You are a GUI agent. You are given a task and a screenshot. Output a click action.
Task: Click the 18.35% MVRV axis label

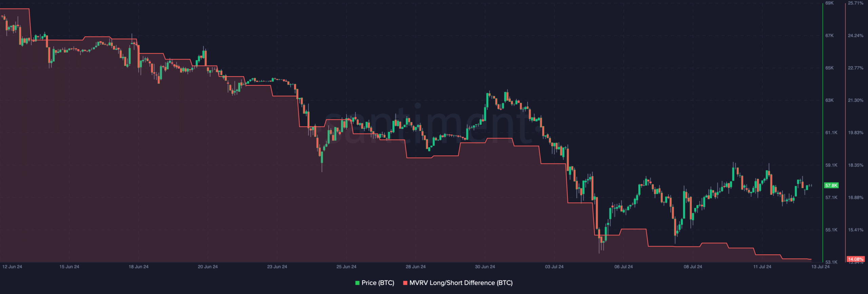click(x=856, y=165)
